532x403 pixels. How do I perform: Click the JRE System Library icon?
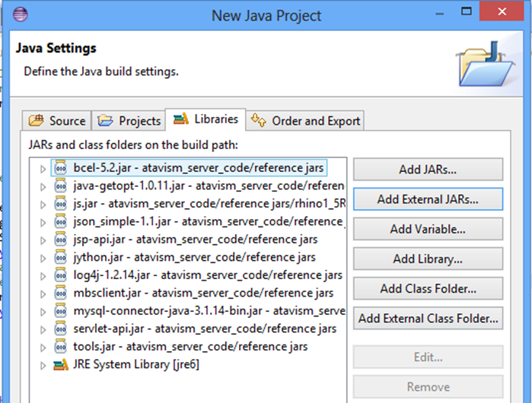(x=61, y=365)
